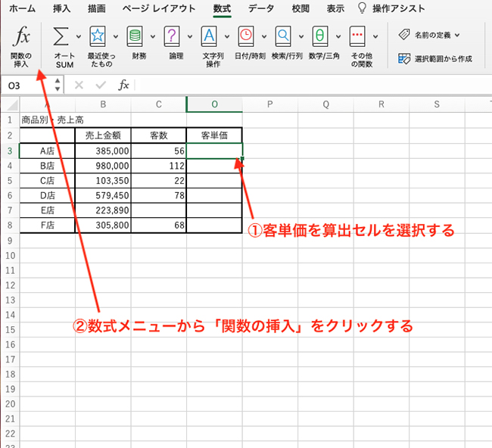
Task: Expand the 数学/三角 dropdown arrow
Action: tap(338, 37)
